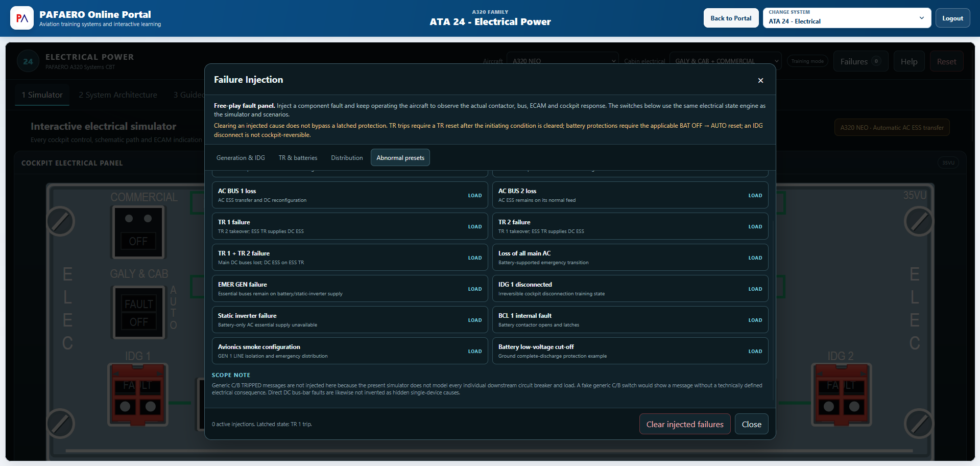Toggle the GALY & CAB pushbutton switch
Viewport: 980px width, 466px height.
click(x=139, y=312)
